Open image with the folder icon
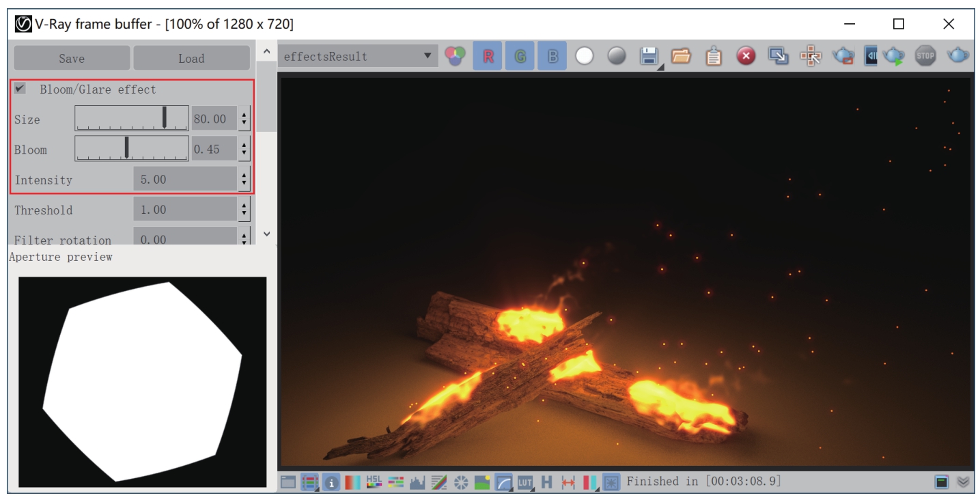The image size is (980, 500). [681, 57]
